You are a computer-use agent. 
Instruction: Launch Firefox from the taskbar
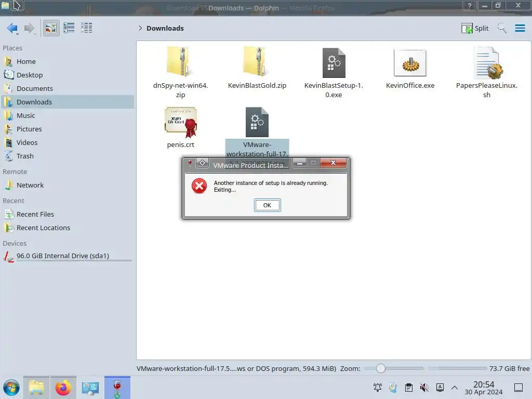point(63,388)
